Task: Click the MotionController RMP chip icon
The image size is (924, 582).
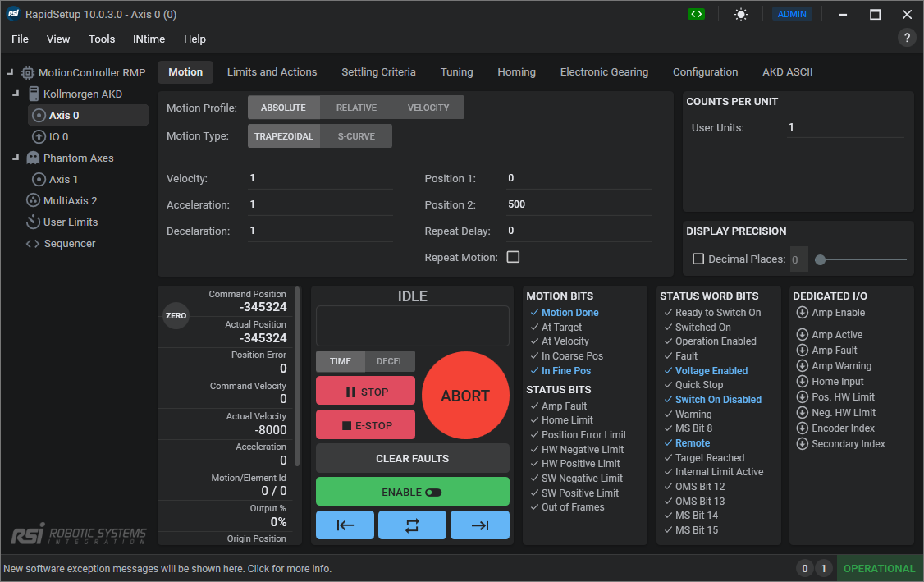Action: tap(28, 72)
